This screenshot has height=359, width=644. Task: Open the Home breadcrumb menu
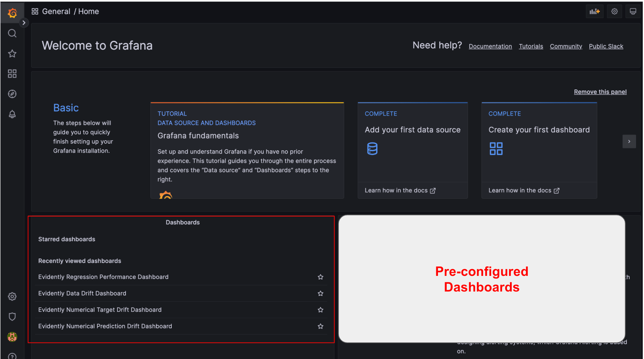point(88,11)
